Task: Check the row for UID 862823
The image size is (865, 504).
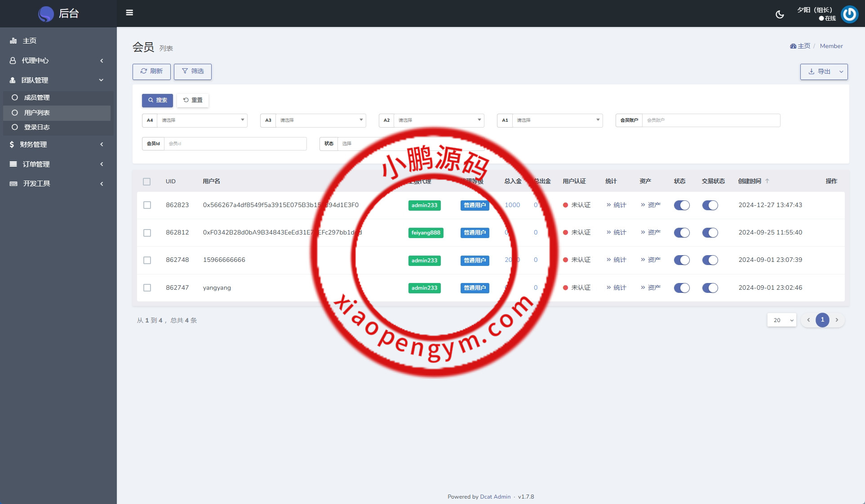Action: point(147,205)
